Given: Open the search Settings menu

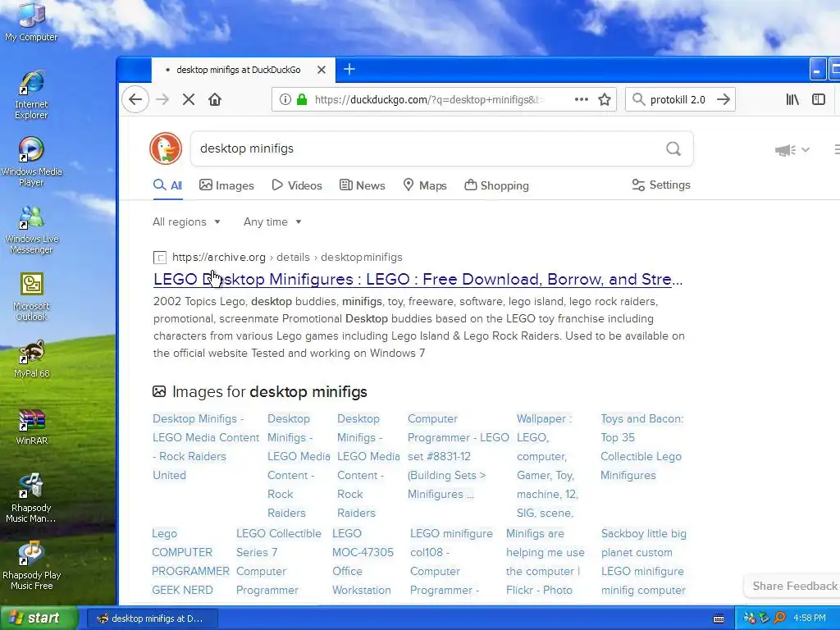Looking at the screenshot, I should (x=661, y=185).
